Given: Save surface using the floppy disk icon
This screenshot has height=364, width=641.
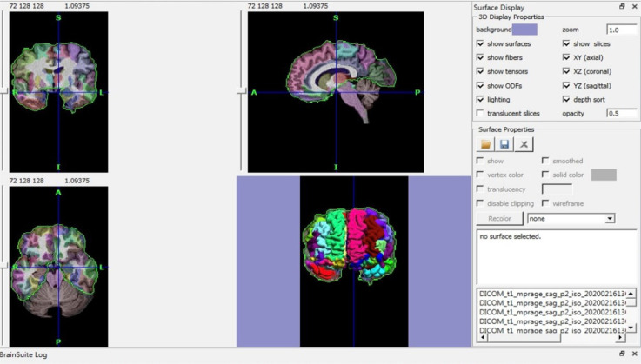Looking at the screenshot, I should (x=505, y=144).
